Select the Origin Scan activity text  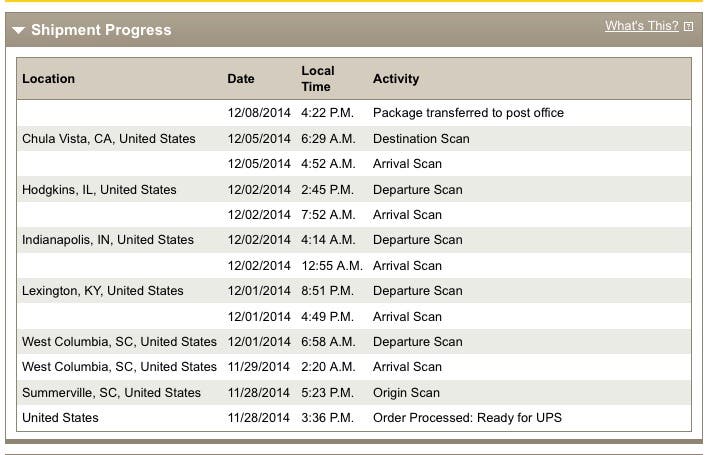point(406,393)
